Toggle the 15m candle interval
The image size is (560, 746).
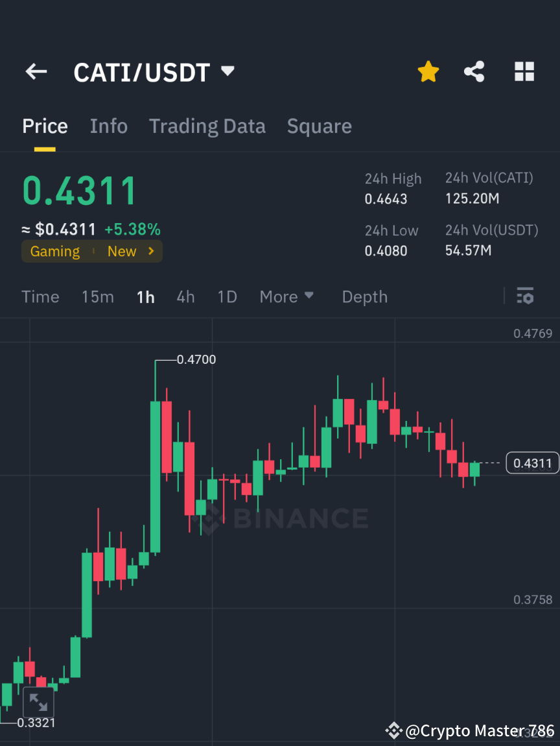pos(97,296)
